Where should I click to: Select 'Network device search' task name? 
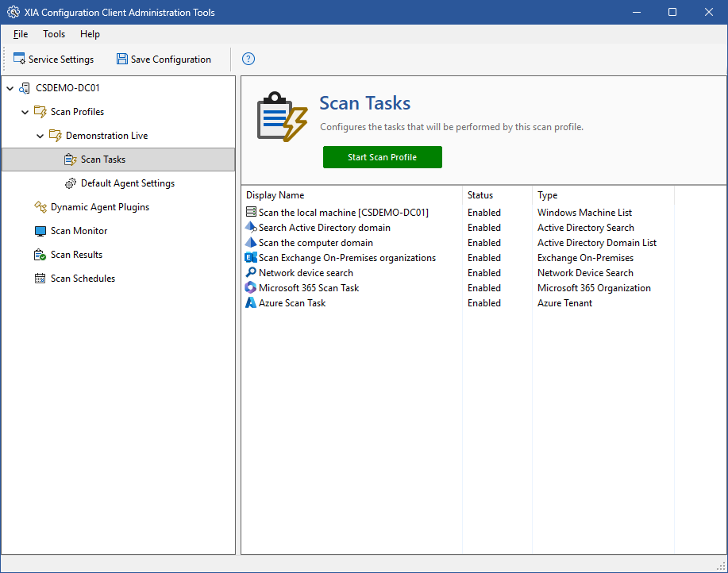pyautogui.click(x=306, y=273)
